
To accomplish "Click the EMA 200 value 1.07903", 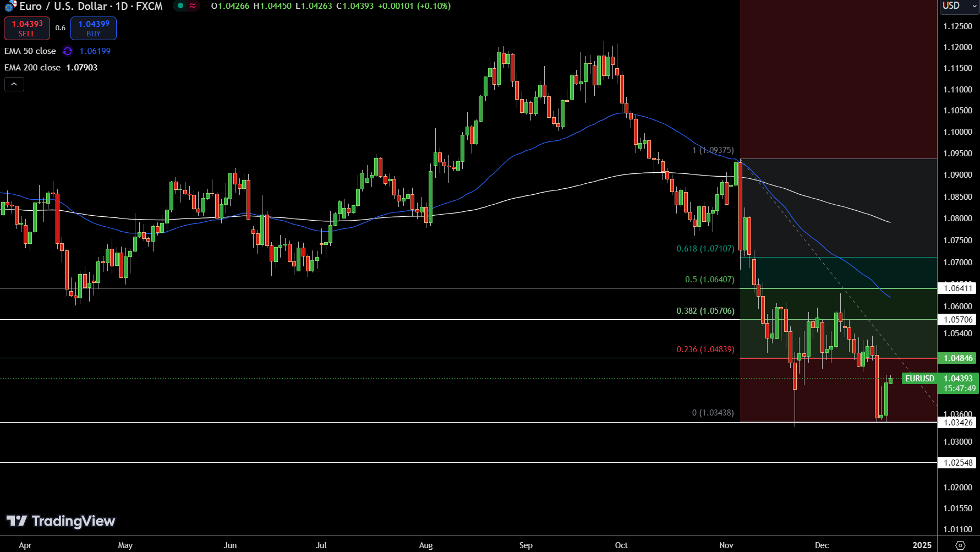I will pos(82,68).
